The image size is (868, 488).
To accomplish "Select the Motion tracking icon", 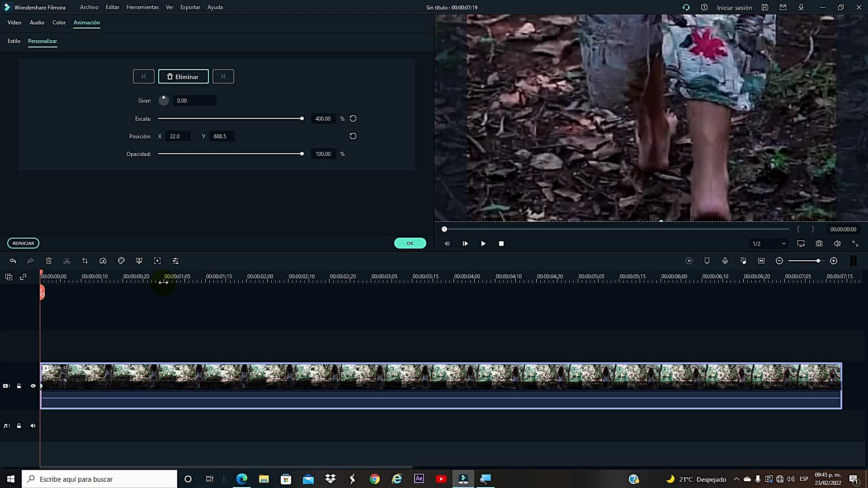I will click(x=157, y=261).
